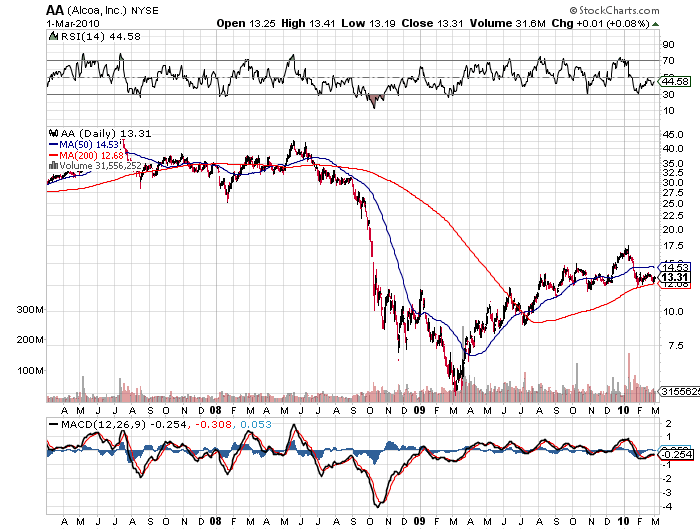Click the 09 year label below the volume bars
Viewport: 700px width, 530px height.
[x=419, y=410]
